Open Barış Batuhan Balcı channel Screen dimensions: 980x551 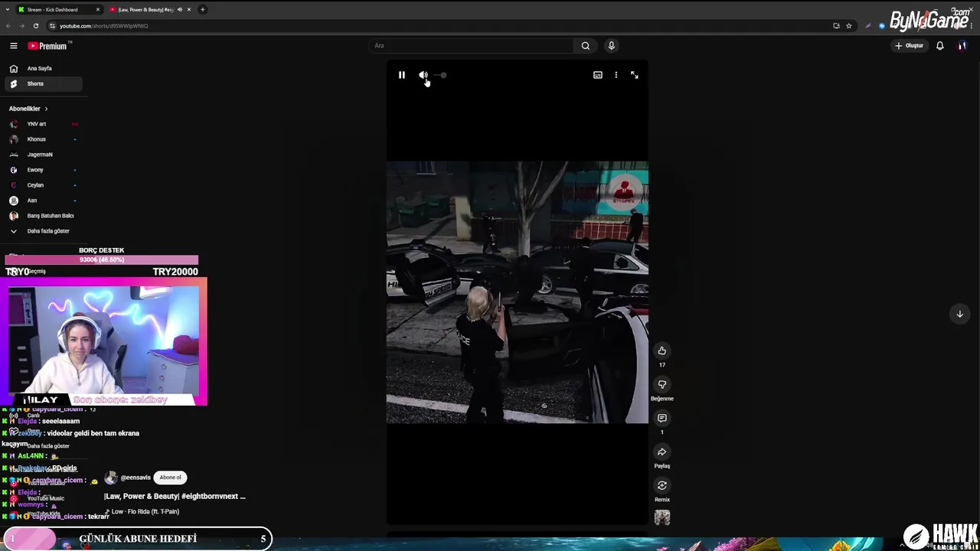tap(44, 216)
